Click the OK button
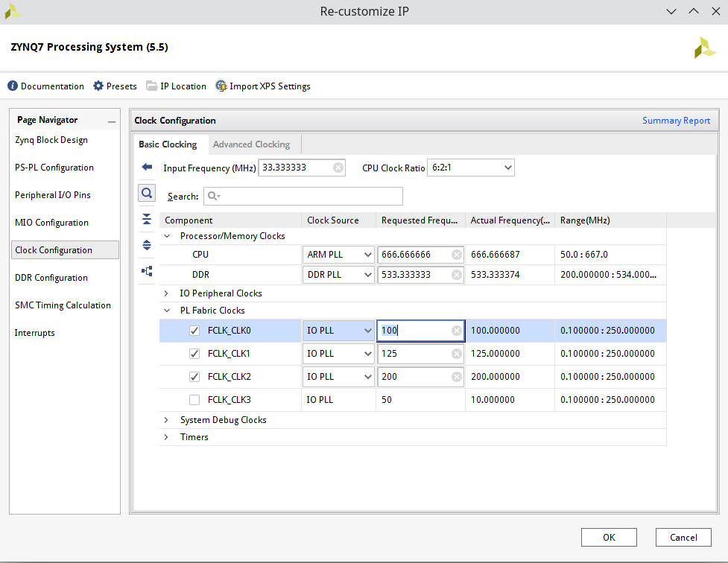The image size is (728, 563). (x=609, y=538)
